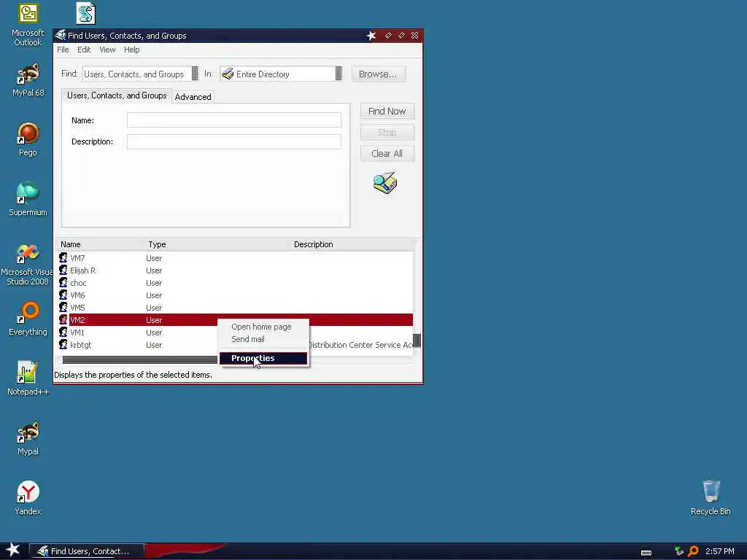Viewport: 747px width, 560px height.
Task: Choose Send mail from context menu
Action: click(x=248, y=339)
